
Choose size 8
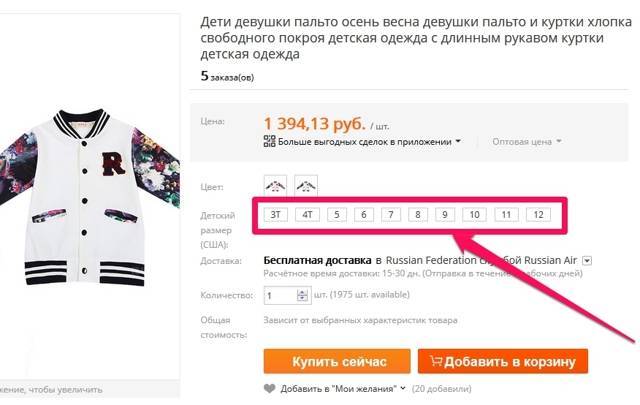418,215
